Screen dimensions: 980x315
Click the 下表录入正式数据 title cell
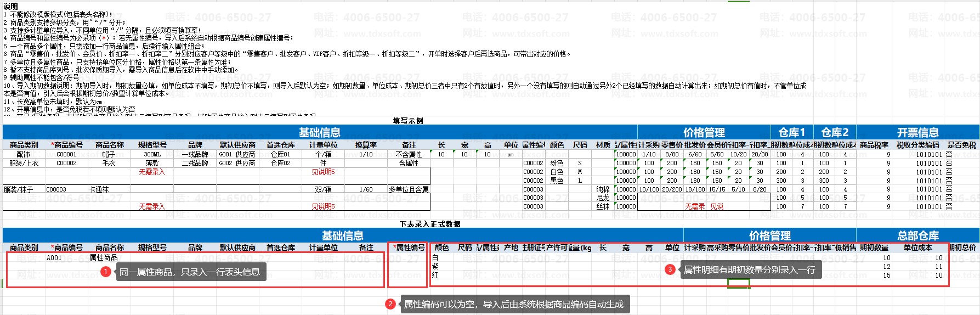tap(430, 224)
